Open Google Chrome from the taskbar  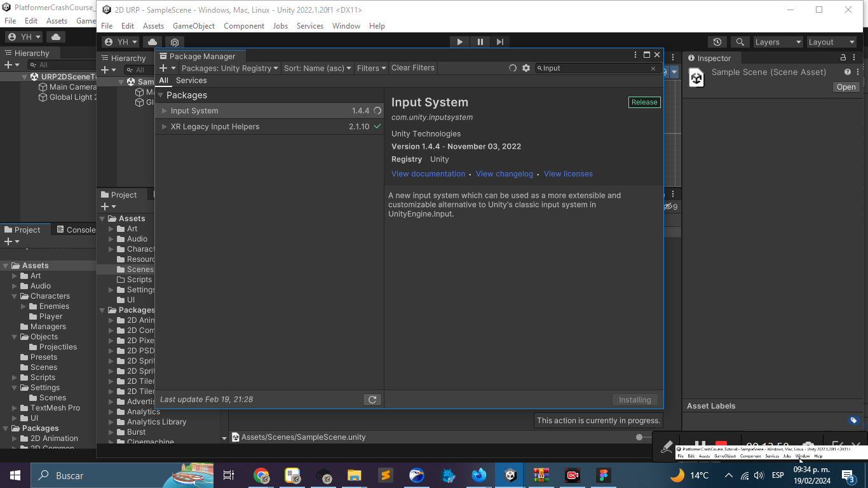[261, 475]
